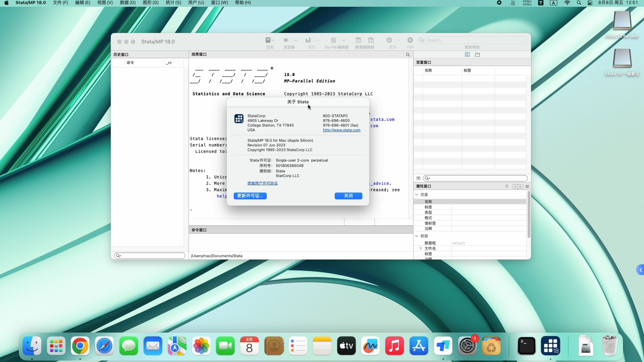Expand the 图形 graph dropdown arrow
The image size is (644, 362).
click(318, 40)
